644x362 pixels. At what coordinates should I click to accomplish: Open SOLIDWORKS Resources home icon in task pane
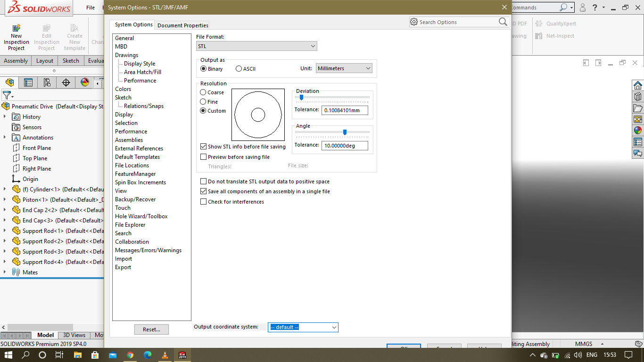pyautogui.click(x=638, y=85)
